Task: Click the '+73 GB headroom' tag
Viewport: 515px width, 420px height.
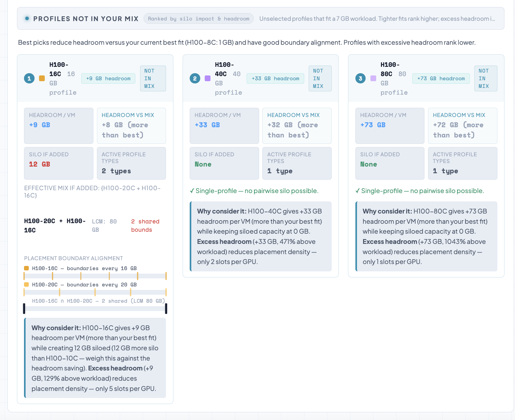Action: pyautogui.click(x=441, y=78)
